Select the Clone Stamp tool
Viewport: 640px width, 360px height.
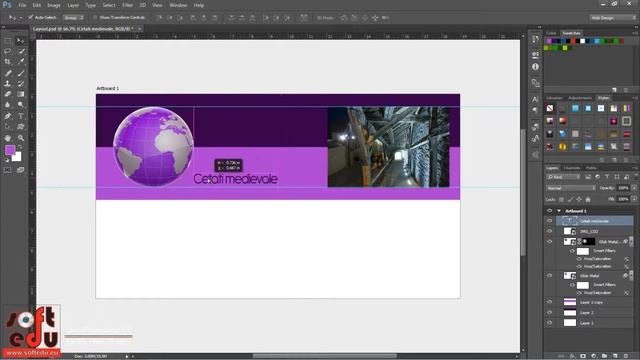coord(8,84)
